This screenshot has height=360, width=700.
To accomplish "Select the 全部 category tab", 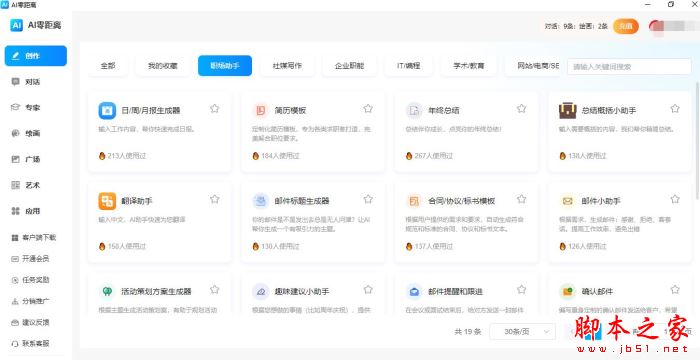I will 108,66.
